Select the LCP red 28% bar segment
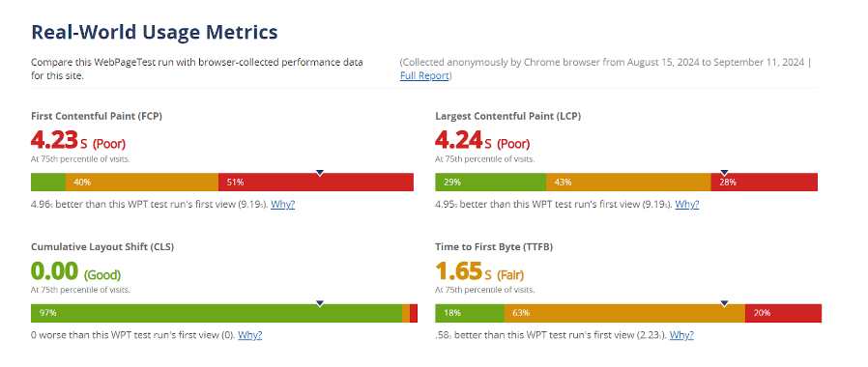Screen dimensions: 868x367 click(x=764, y=182)
